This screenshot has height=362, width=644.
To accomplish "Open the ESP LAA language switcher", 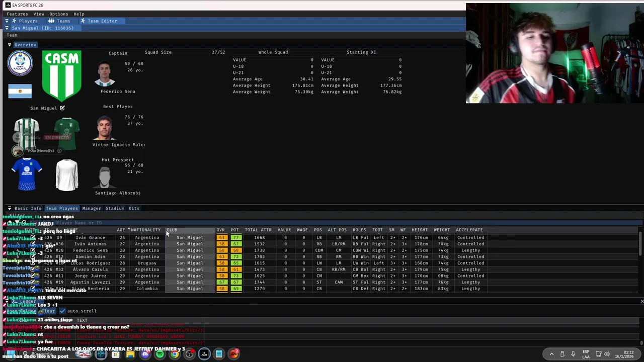I will [586, 354].
